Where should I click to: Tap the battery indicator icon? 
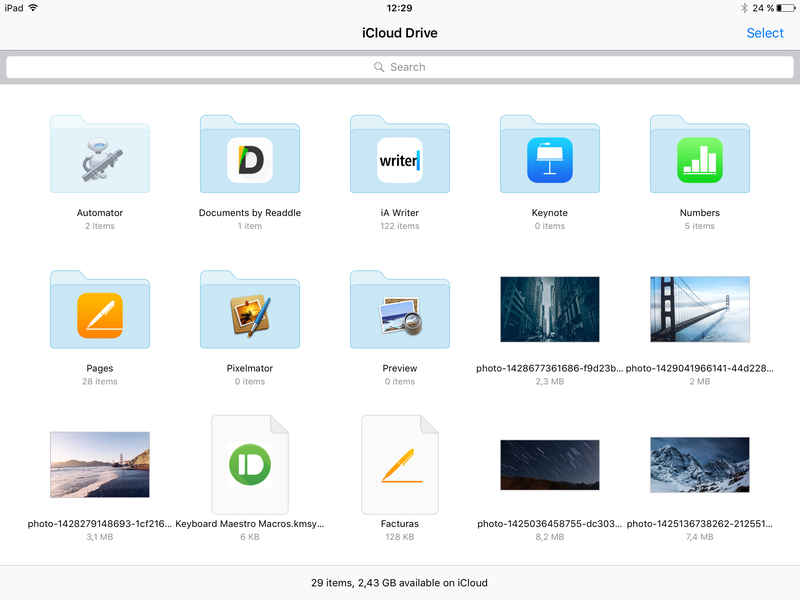click(x=786, y=8)
